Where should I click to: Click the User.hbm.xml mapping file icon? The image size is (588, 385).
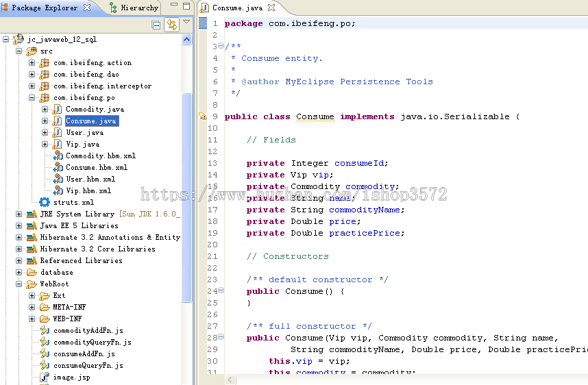58,179
